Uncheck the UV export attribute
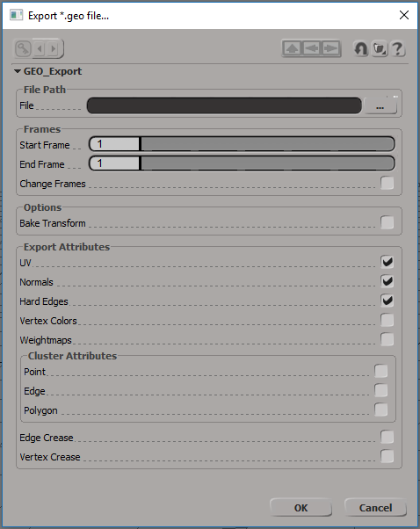The image size is (420, 529). click(x=387, y=262)
